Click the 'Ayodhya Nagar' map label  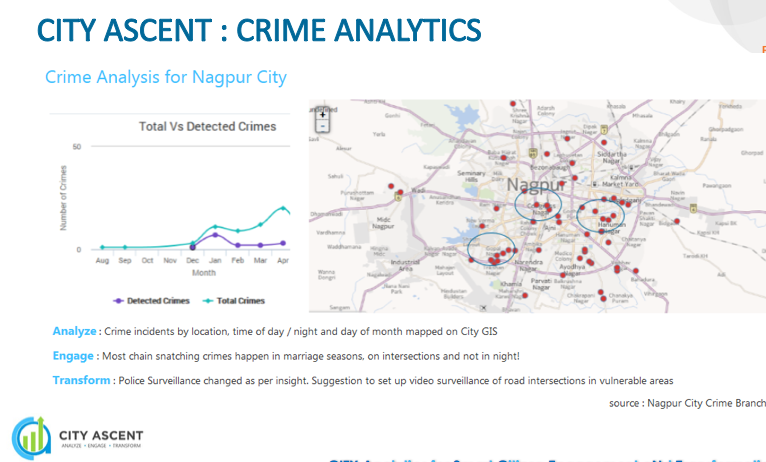pos(572,270)
